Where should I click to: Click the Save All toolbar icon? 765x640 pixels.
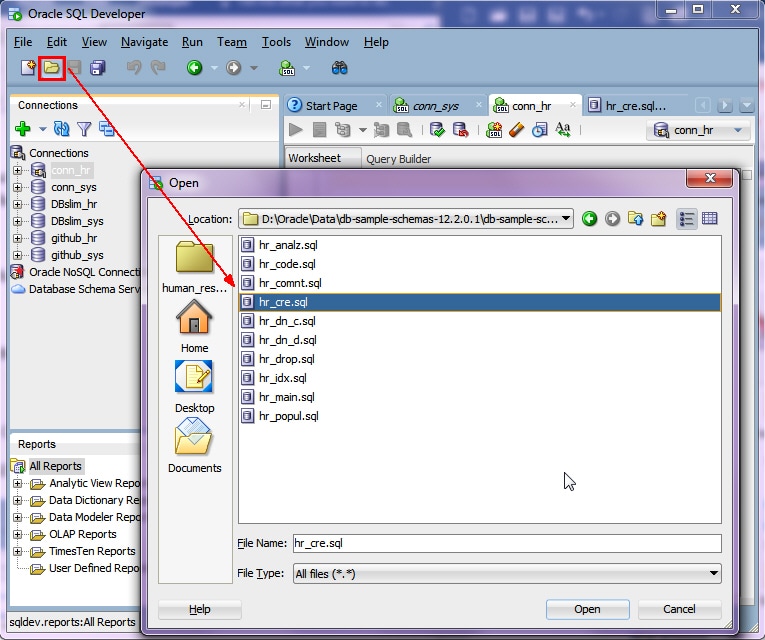[98, 68]
